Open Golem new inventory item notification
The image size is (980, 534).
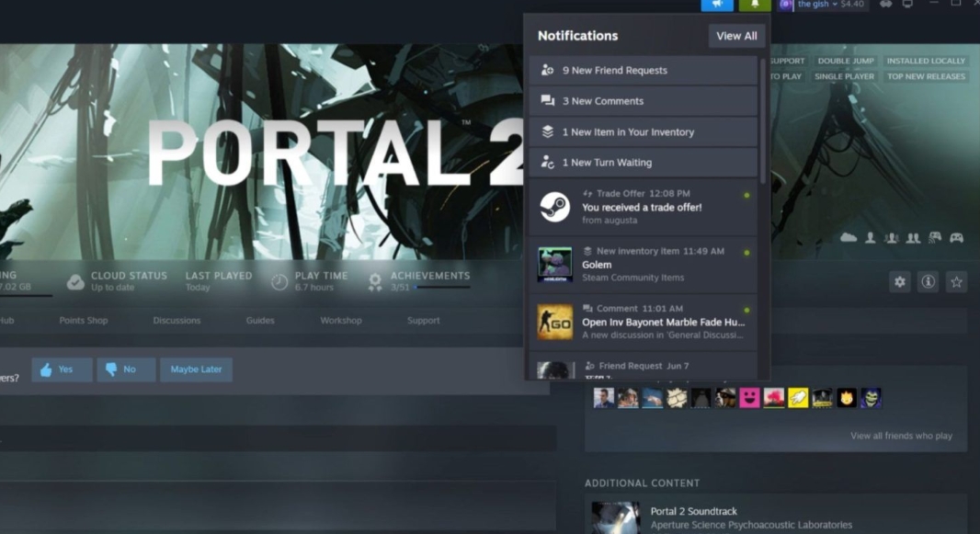click(644, 264)
